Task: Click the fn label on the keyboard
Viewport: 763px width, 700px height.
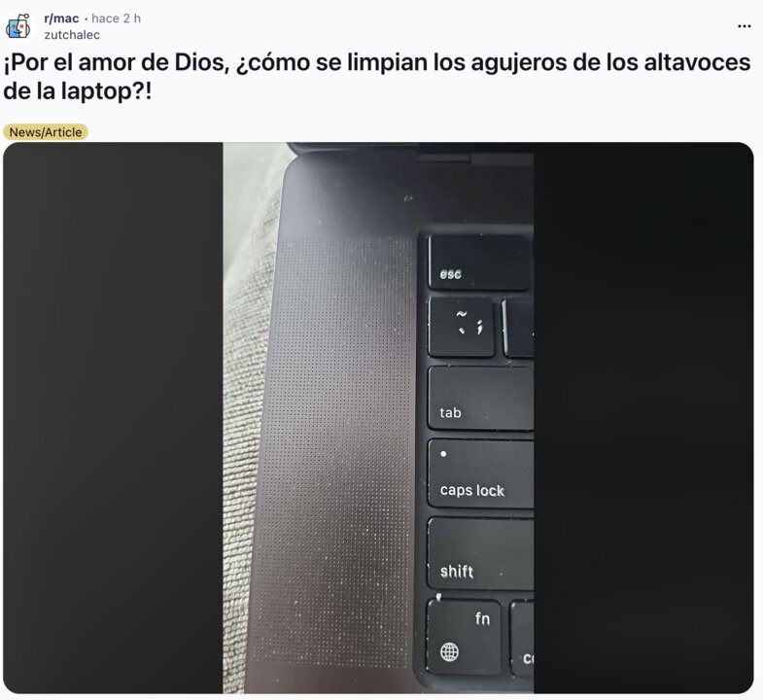Action: (x=482, y=618)
